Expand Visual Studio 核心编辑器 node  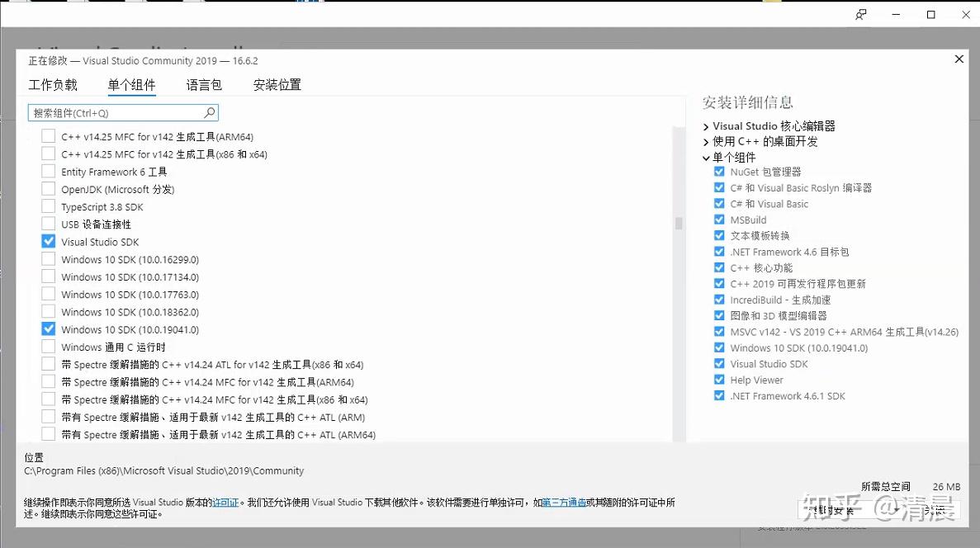(706, 125)
